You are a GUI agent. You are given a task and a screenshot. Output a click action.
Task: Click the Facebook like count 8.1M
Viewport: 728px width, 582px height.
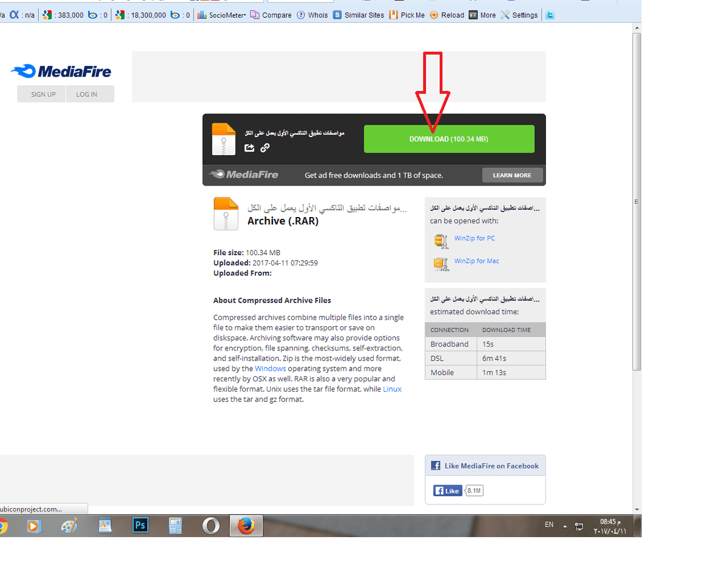(474, 490)
